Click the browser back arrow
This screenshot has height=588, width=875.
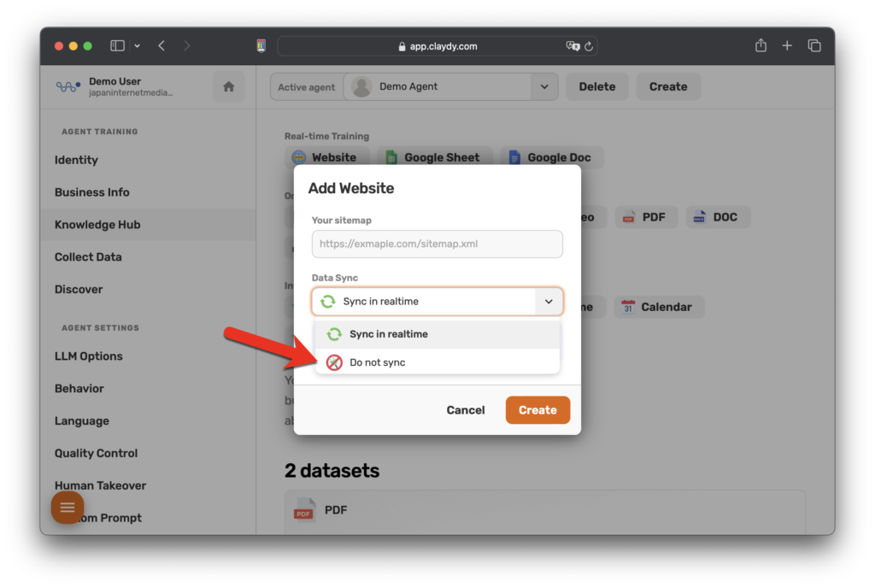tap(161, 46)
